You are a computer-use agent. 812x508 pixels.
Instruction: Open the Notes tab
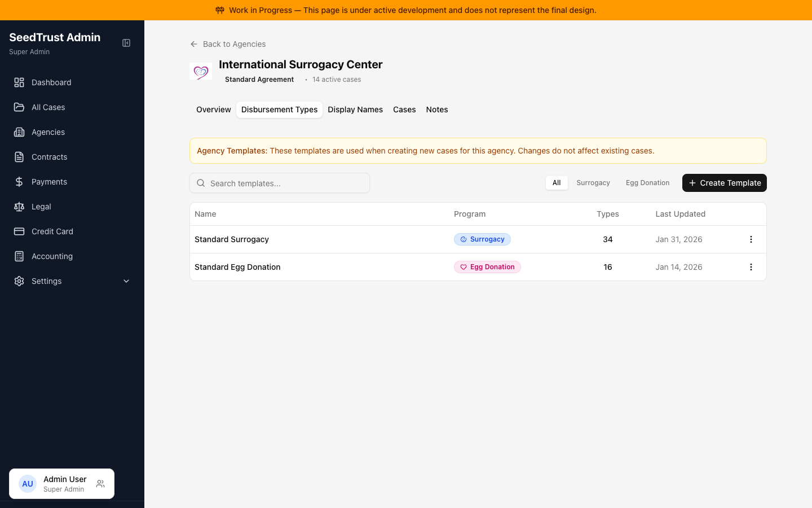point(437,110)
